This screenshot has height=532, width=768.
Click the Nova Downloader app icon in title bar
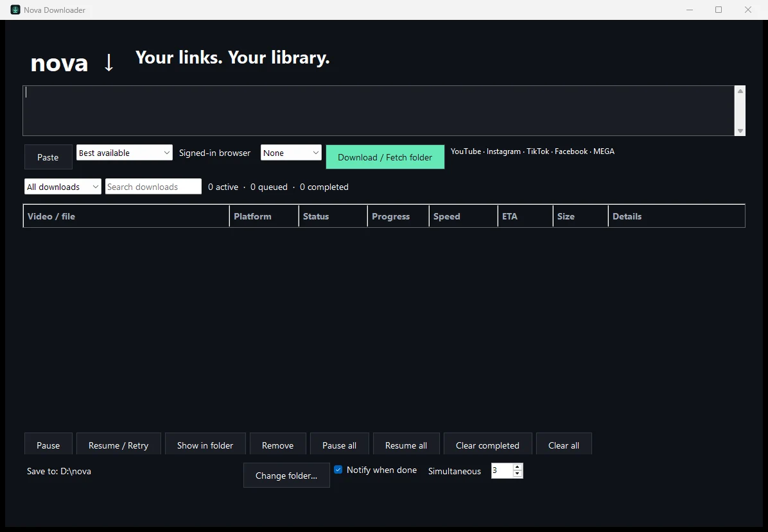tap(15, 10)
